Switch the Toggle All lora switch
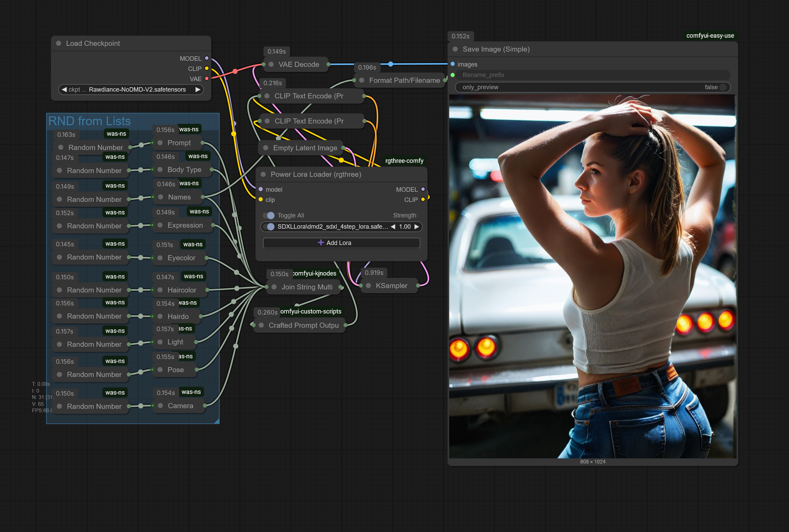 tap(269, 215)
